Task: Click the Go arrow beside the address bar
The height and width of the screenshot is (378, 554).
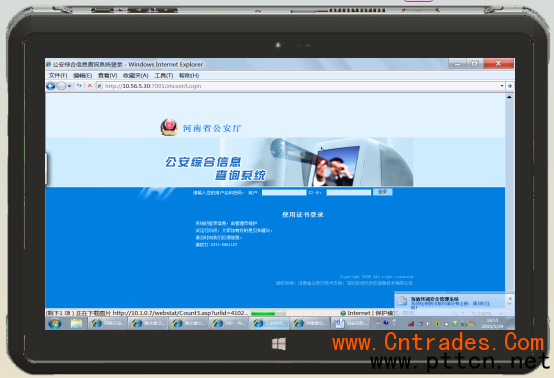Action: coord(509,86)
